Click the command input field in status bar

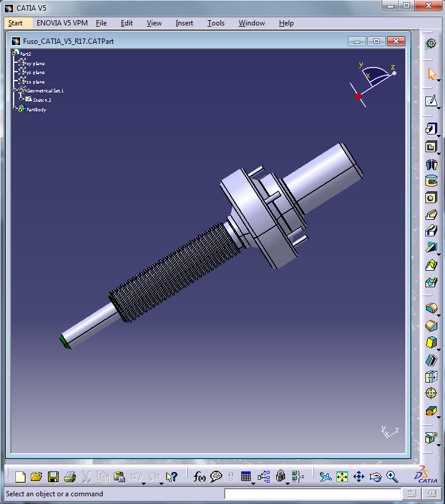(x=312, y=494)
